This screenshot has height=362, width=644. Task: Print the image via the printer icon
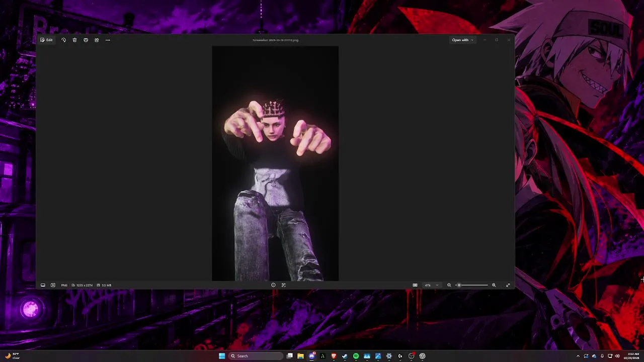pyautogui.click(x=86, y=40)
